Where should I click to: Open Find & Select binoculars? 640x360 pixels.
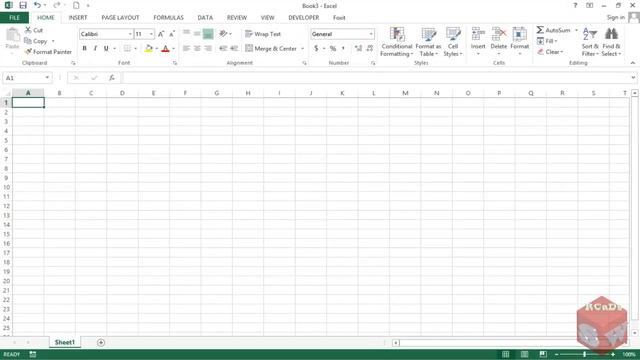click(x=611, y=42)
